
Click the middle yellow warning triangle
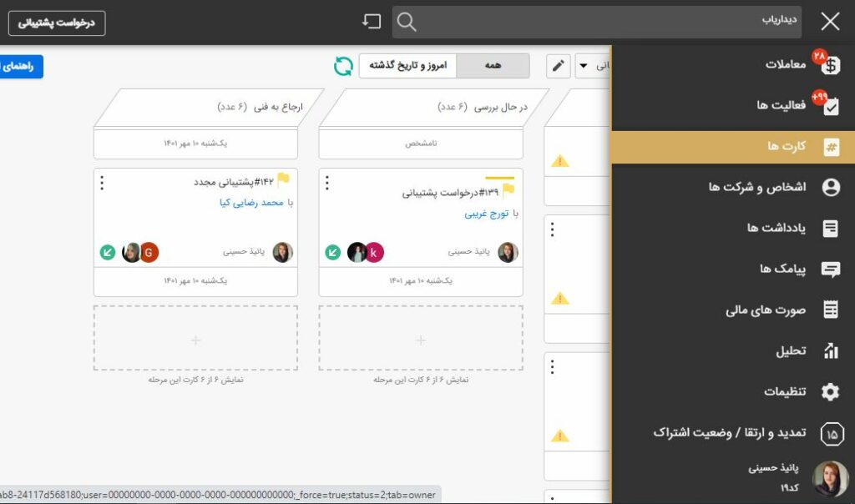point(560,299)
